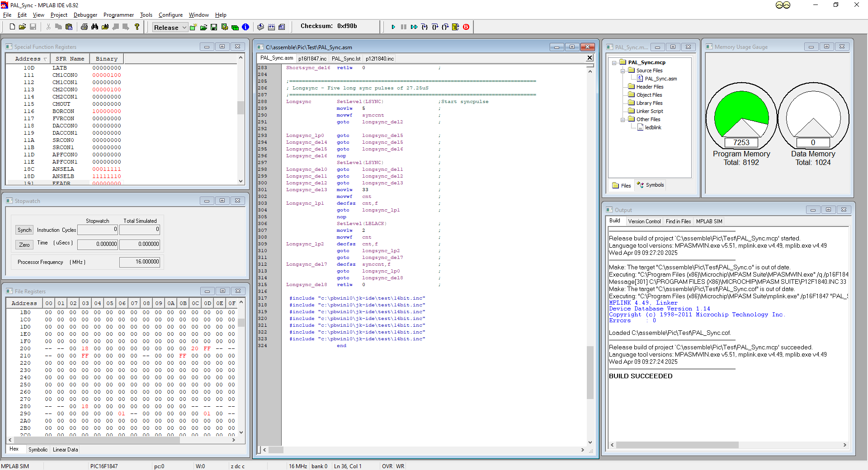
Task: Switch to the Symbols tab in project panel
Action: [651, 185]
